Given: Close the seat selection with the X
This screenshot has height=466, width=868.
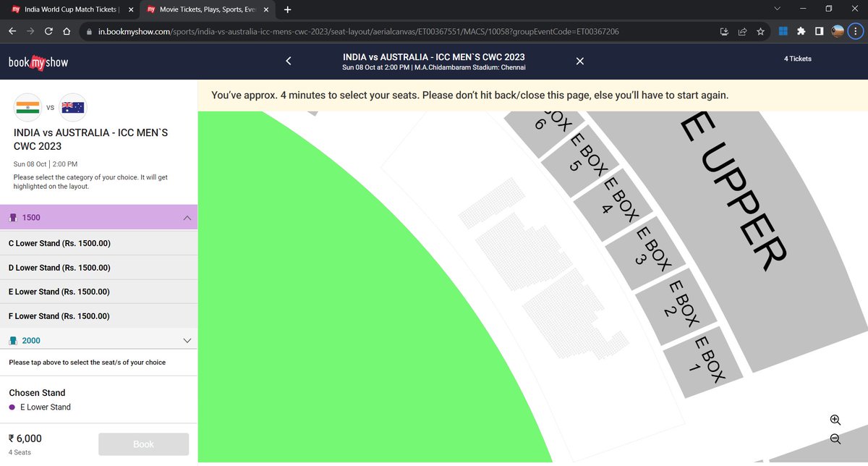Looking at the screenshot, I should [579, 62].
